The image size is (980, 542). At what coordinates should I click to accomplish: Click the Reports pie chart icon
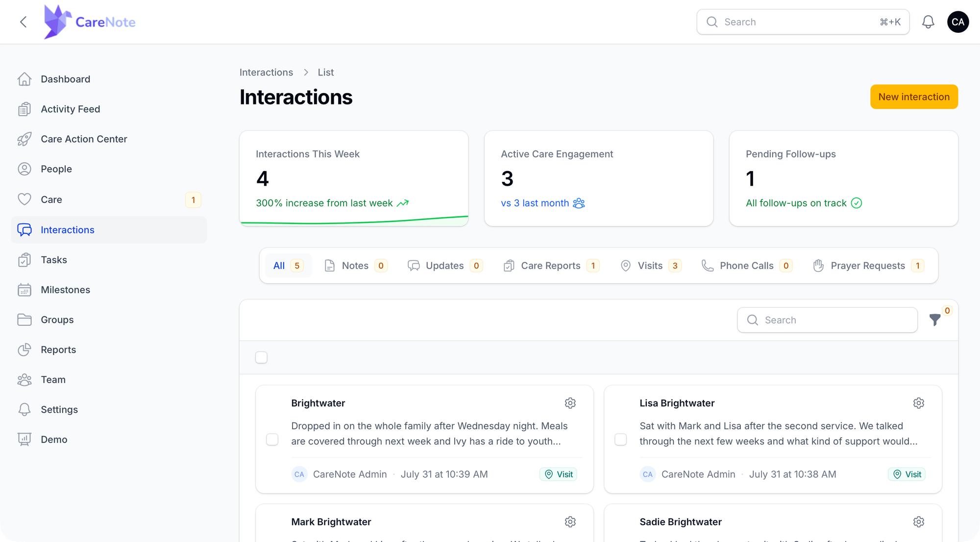point(24,349)
